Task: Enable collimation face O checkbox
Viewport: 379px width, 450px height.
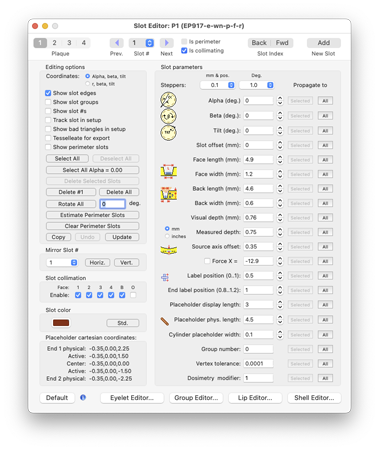Action: coord(133,295)
